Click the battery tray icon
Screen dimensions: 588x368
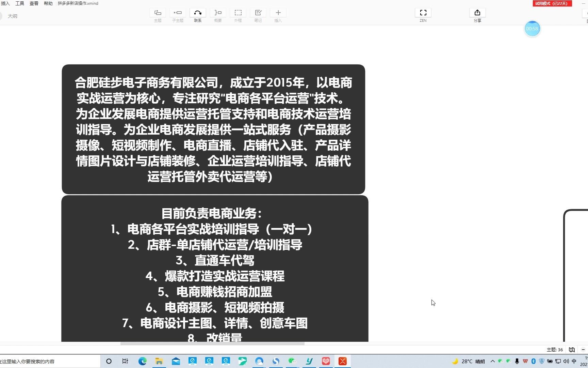pyautogui.click(x=550, y=361)
